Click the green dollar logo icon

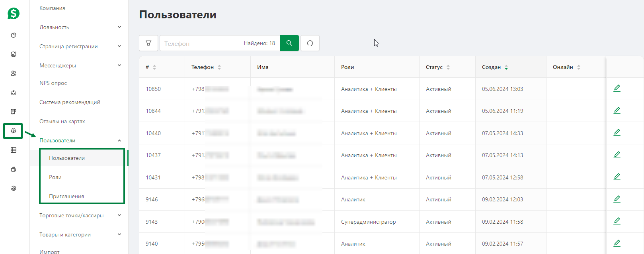click(x=14, y=13)
